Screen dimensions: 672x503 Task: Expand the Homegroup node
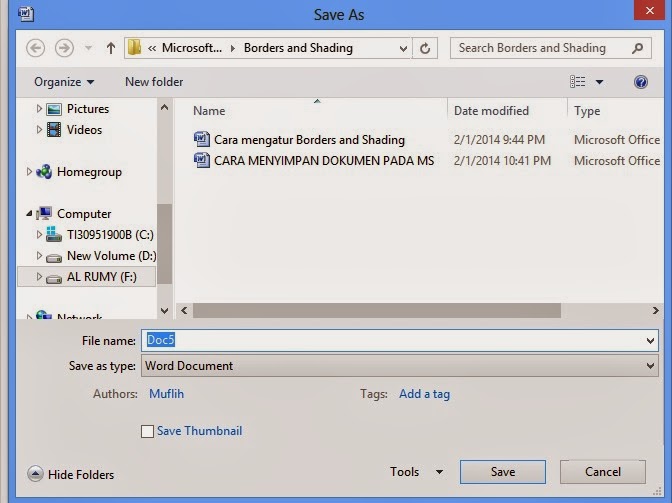29,172
